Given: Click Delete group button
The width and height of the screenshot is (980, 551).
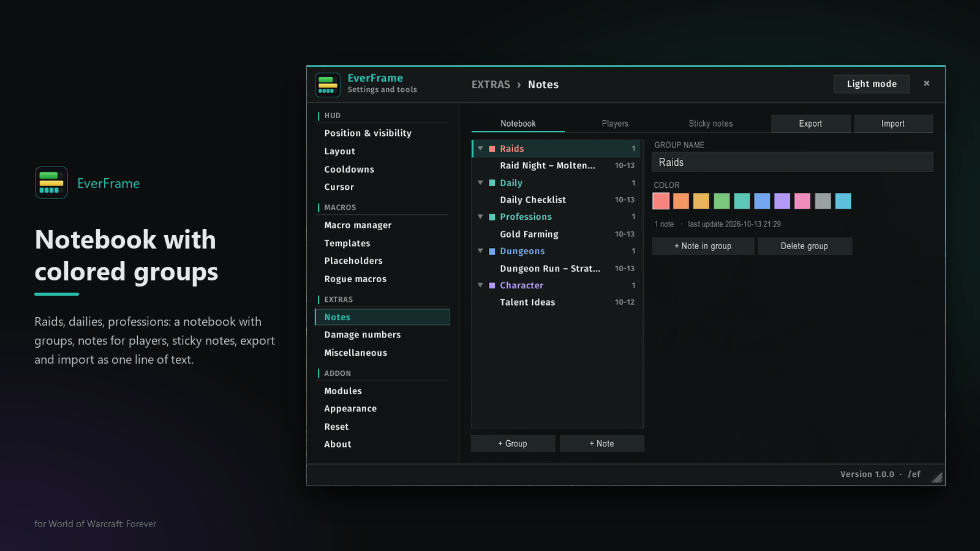Looking at the screenshot, I should [x=804, y=246].
